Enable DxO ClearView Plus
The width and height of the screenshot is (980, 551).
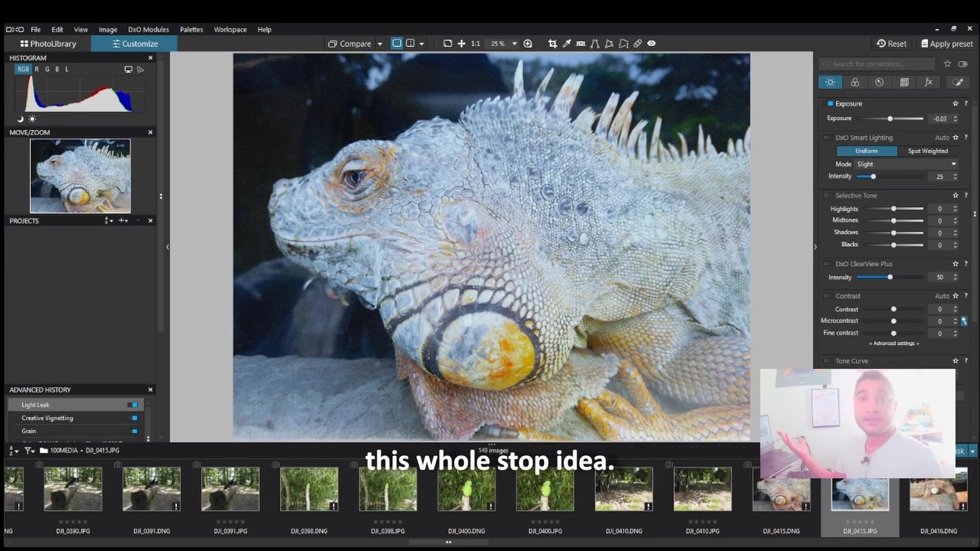coord(827,264)
